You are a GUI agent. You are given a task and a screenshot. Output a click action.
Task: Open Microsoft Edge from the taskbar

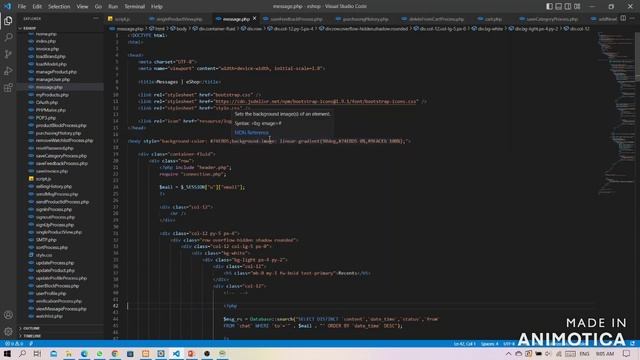point(84,353)
